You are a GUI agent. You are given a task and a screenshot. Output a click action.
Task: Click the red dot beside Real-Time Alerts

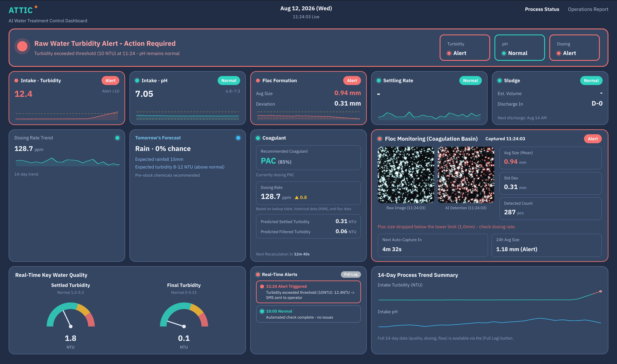click(258, 274)
